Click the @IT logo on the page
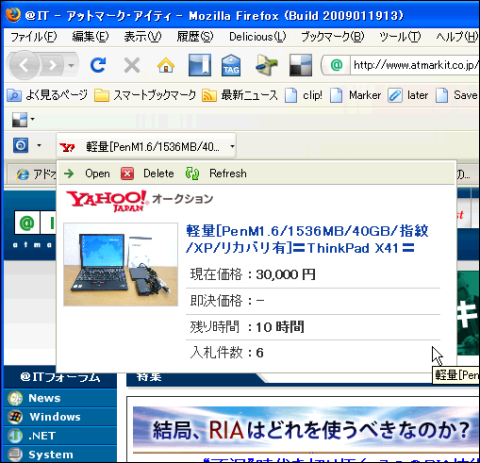 coord(35,223)
